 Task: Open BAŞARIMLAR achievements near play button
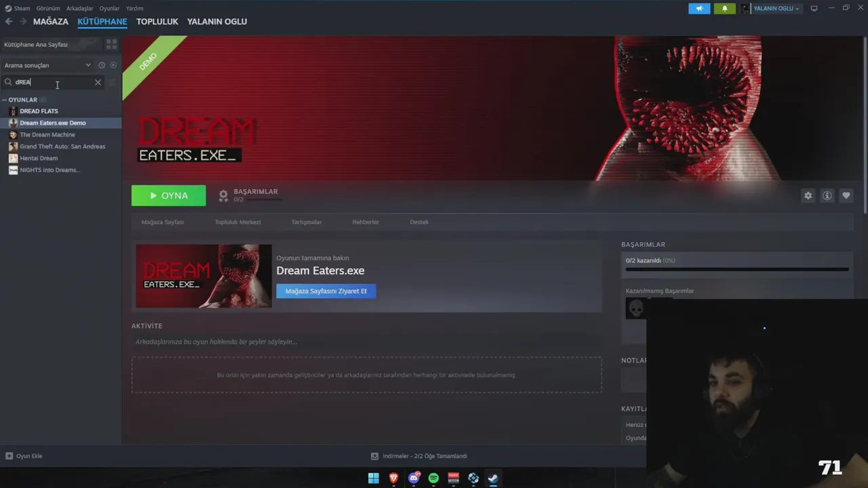click(248, 195)
